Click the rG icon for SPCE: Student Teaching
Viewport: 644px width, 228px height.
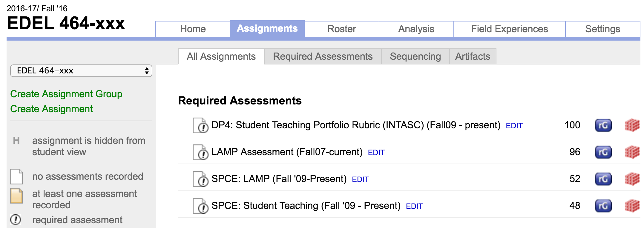[603, 206]
